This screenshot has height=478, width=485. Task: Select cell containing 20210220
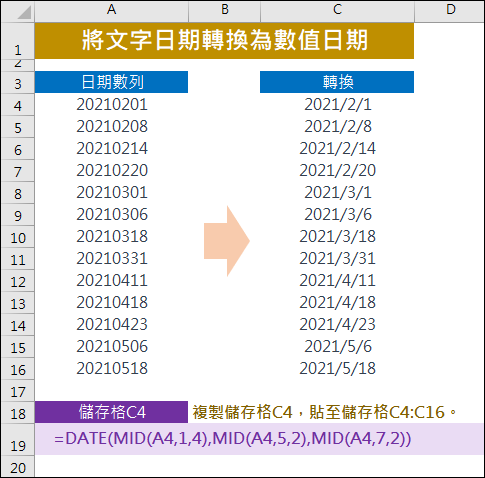(x=111, y=171)
